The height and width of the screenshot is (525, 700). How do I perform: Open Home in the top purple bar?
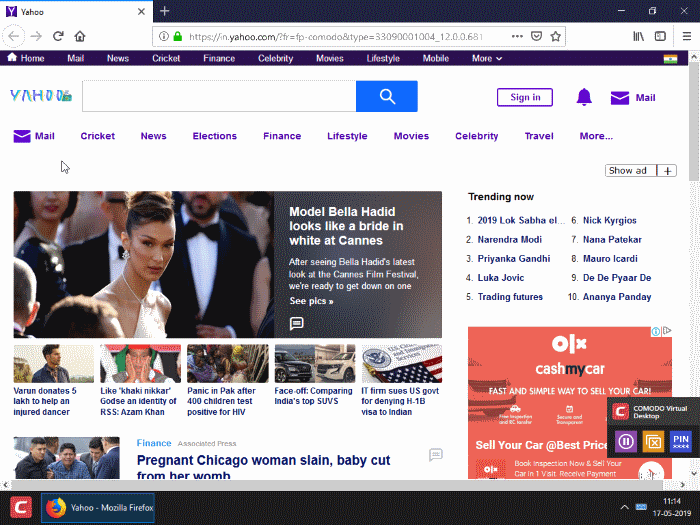pos(26,58)
